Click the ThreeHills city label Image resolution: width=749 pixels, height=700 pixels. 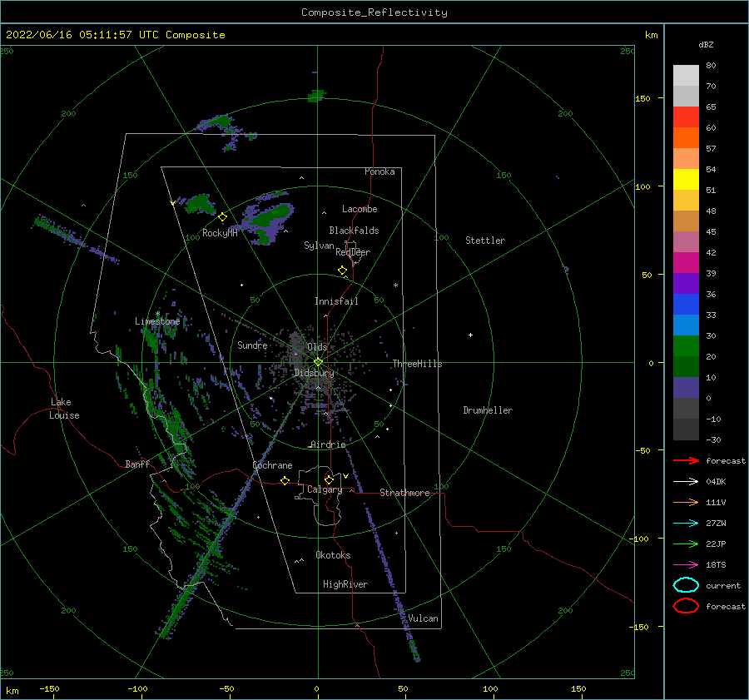418,364
